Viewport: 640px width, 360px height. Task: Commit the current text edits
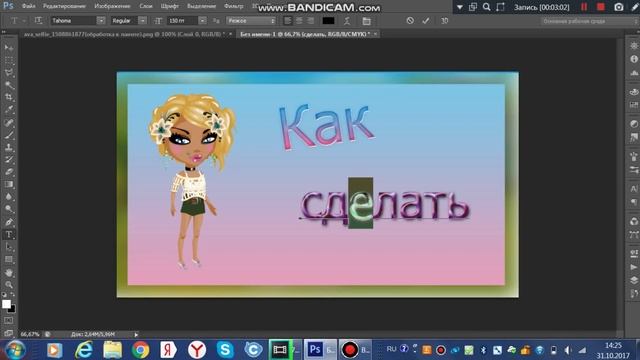pos(426,20)
